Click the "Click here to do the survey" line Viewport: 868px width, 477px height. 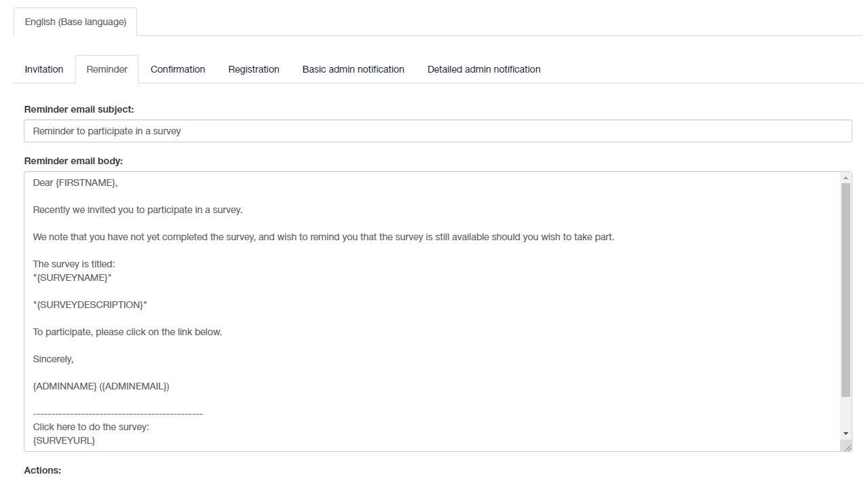[91, 427]
